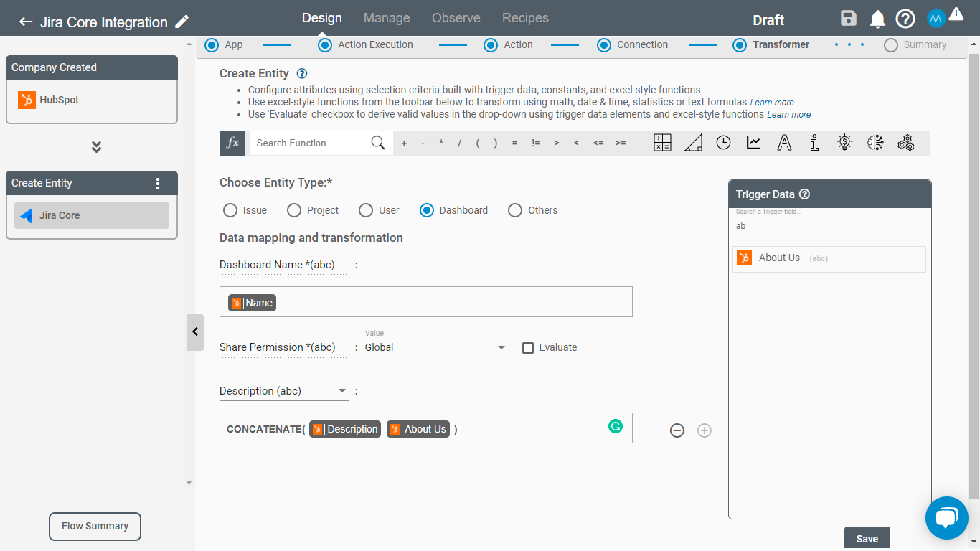
Task: Click the fx function icon
Action: tap(232, 143)
